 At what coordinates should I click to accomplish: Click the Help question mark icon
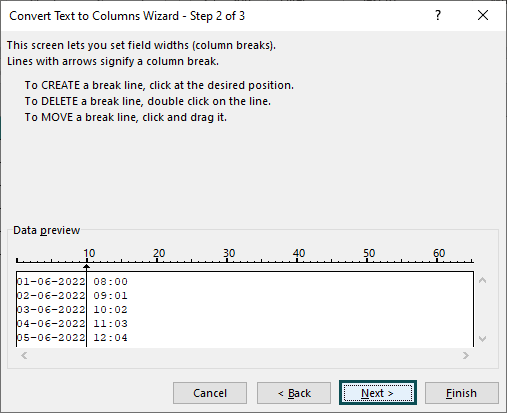coord(438,15)
